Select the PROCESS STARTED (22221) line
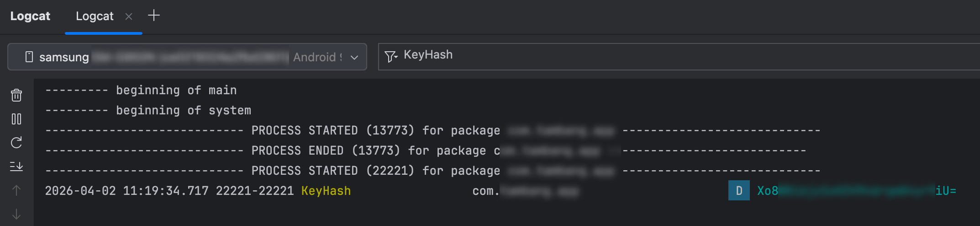980x226 pixels. 433,171
